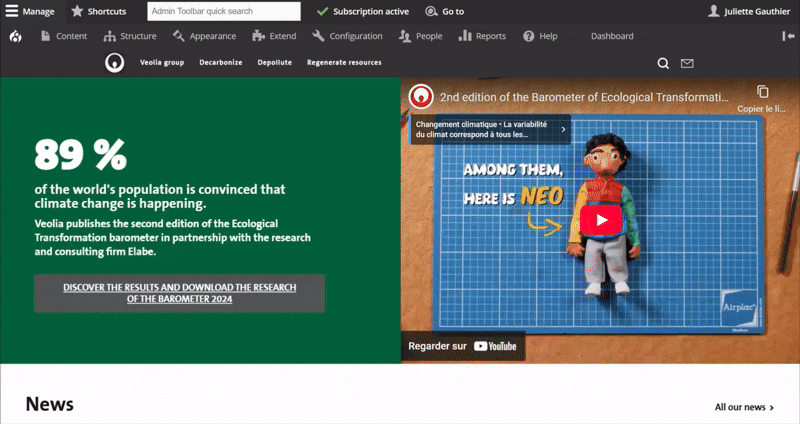Screen dimensions: 800x424
Task: Open Veolia group navigation item
Action: click(x=162, y=62)
